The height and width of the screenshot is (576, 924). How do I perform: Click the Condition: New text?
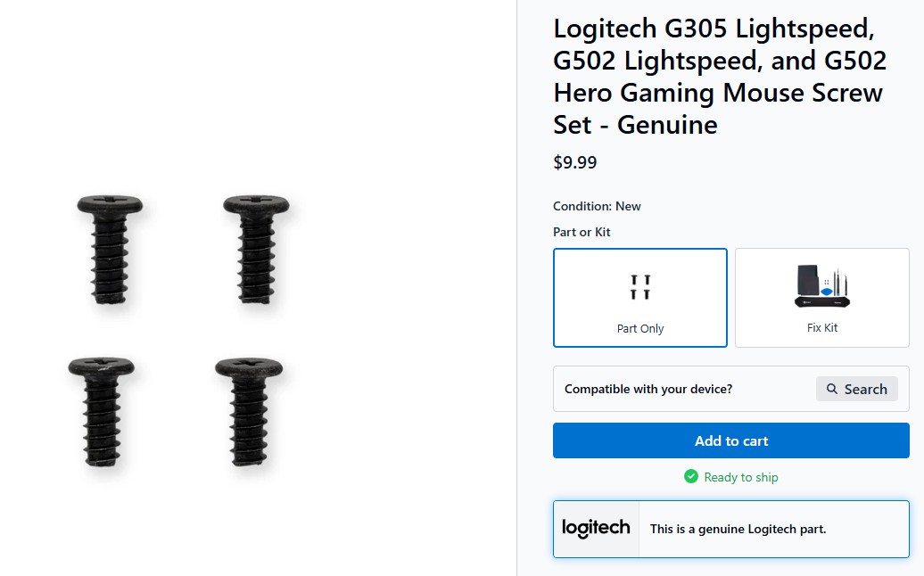click(x=597, y=206)
